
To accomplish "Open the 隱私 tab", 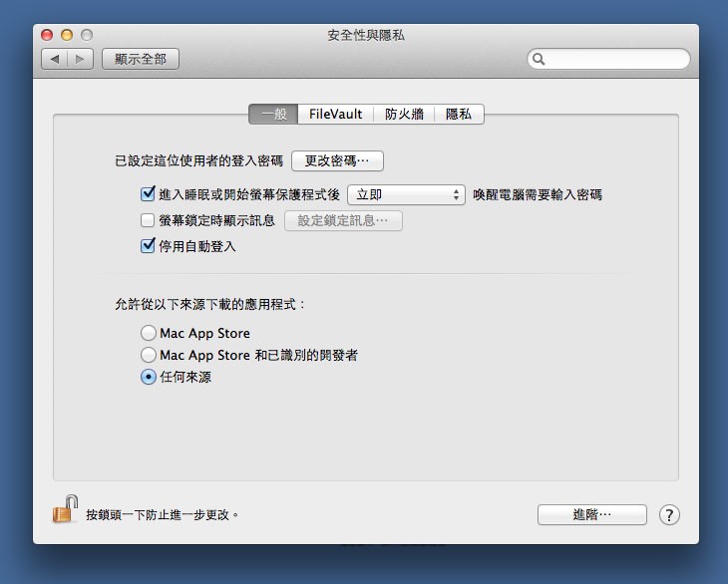I will pyautogui.click(x=459, y=115).
